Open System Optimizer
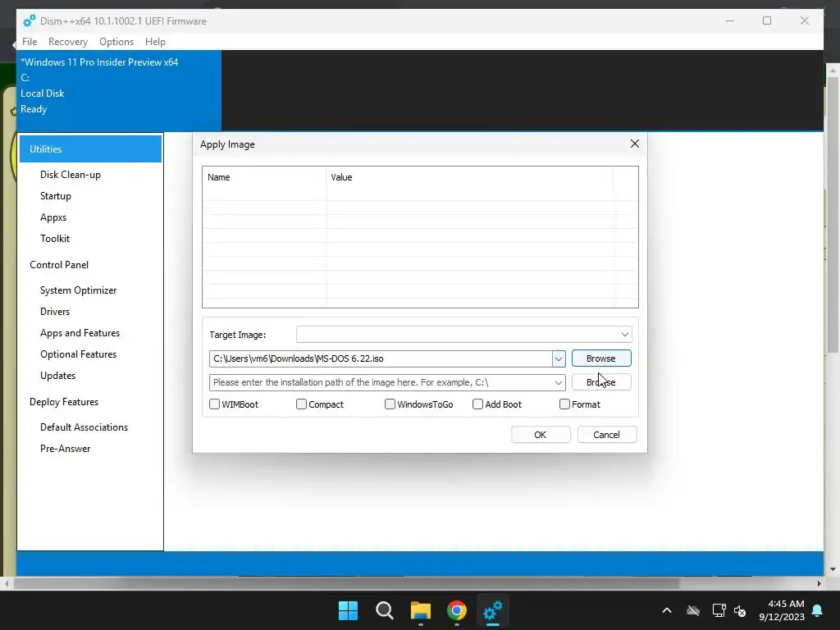Screen dimensions: 840x630 (x=78, y=290)
